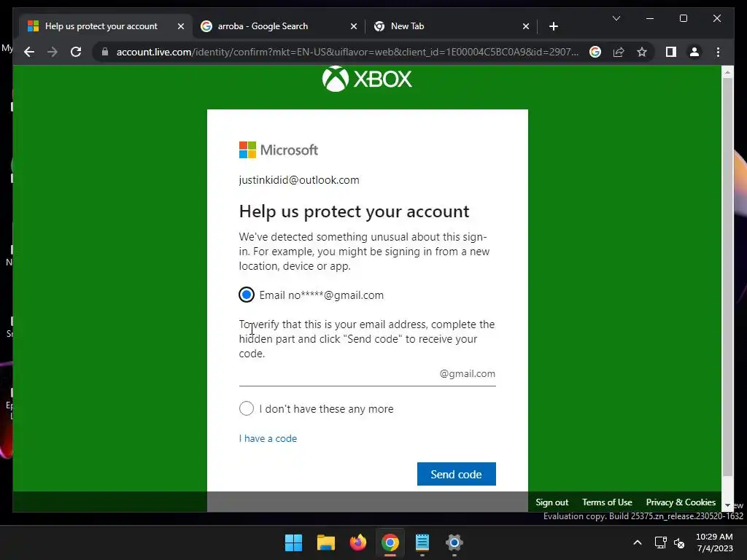Image resolution: width=747 pixels, height=560 pixels.
Task: Maximize the Chrome window
Action: (x=683, y=18)
